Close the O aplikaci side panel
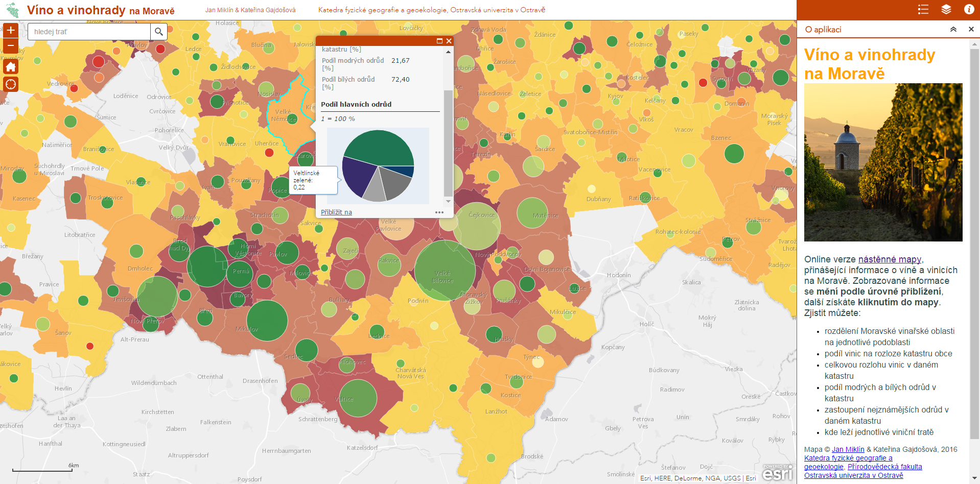The height and width of the screenshot is (484, 980). [971, 30]
